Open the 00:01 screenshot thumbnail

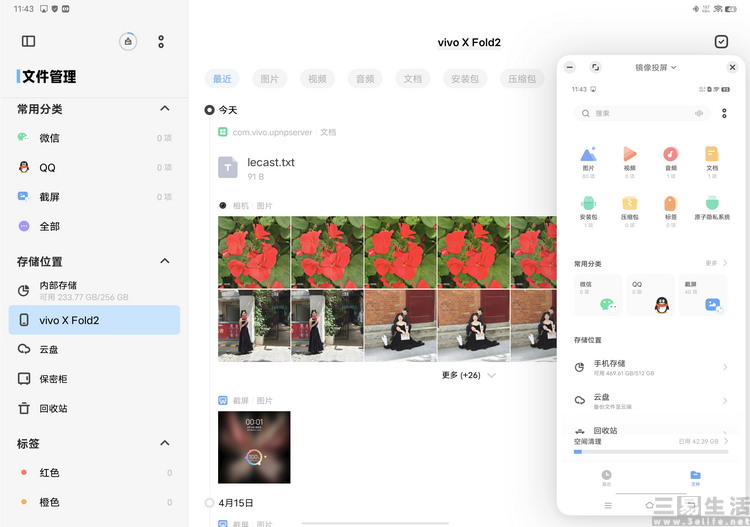pyautogui.click(x=254, y=447)
